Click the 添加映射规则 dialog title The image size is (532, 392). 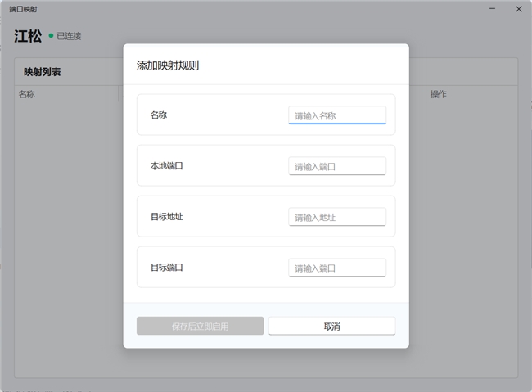pyautogui.click(x=168, y=65)
